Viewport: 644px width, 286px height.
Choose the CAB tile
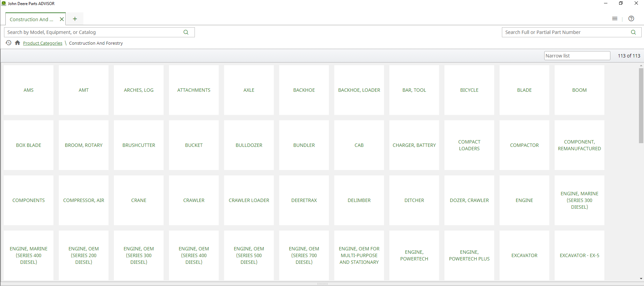(x=359, y=145)
